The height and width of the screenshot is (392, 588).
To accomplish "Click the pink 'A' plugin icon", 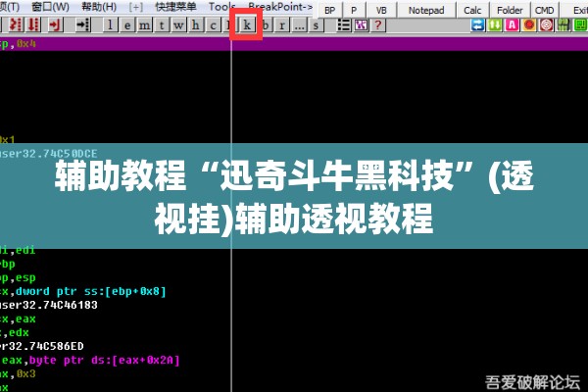I will tap(512, 25).
